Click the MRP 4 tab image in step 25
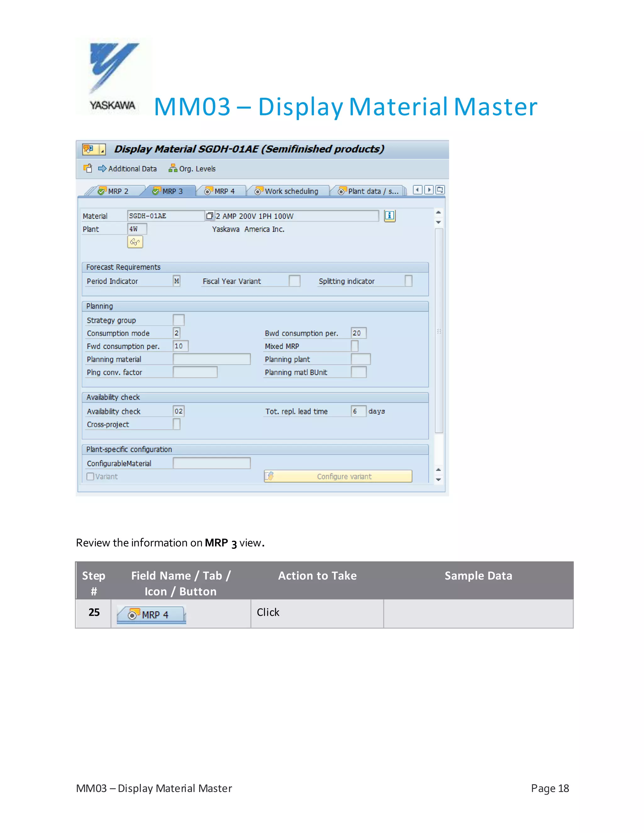This screenshot has height=833, width=644. pos(152,615)
